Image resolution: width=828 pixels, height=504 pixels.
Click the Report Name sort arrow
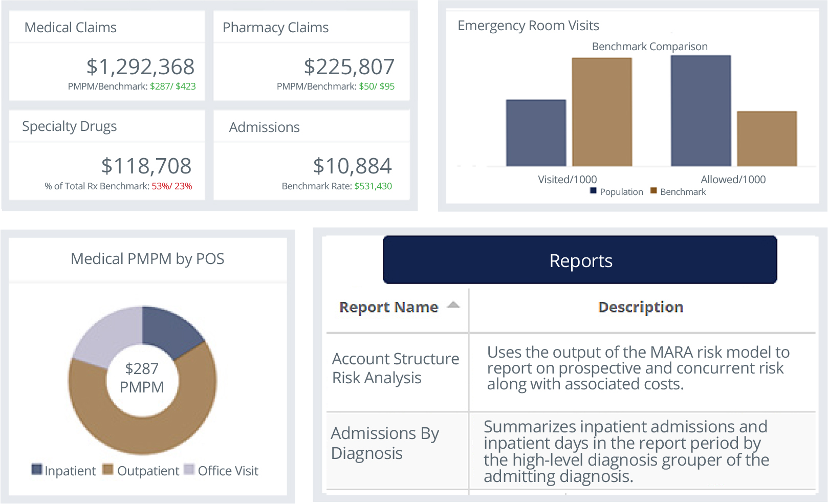tap(453, 305)
